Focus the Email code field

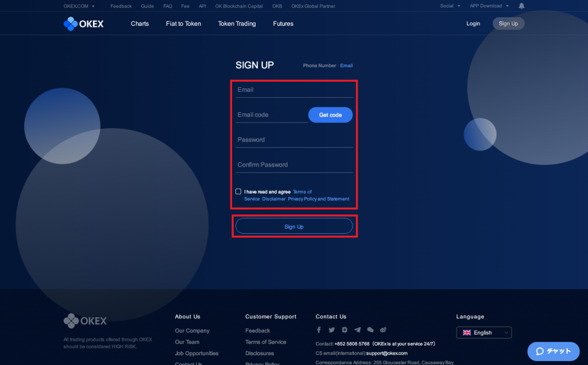(272, 115)
